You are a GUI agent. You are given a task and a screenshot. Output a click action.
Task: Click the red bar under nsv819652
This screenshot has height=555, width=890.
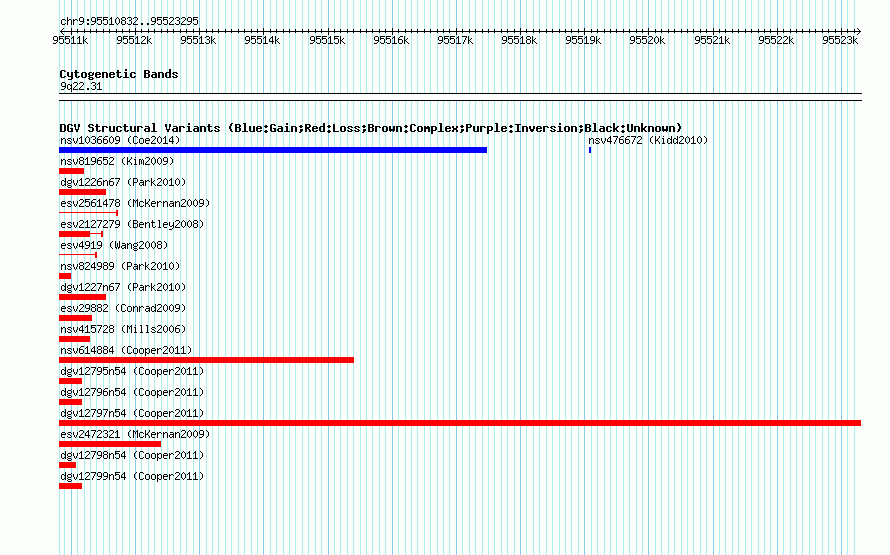(72, 171)
